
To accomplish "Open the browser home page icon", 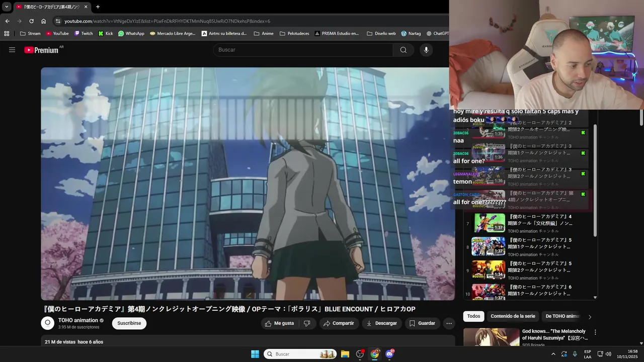I will click(x=43, y=21).
